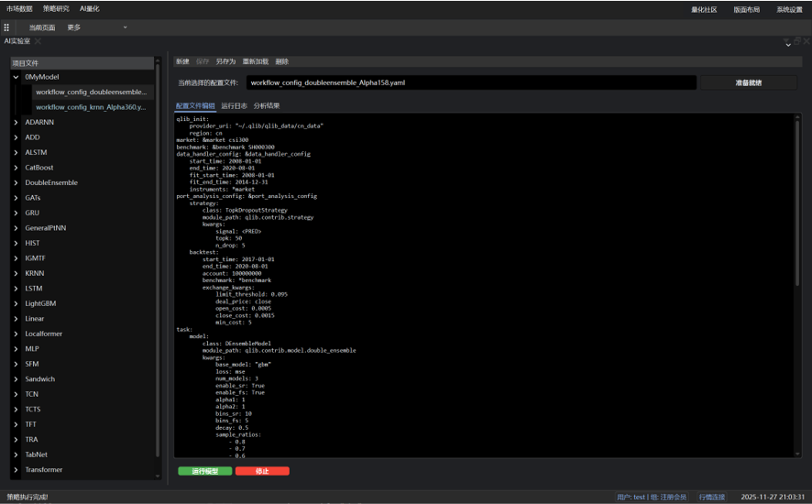Expand the Transformer folder arrow
The height and width of the screenshot is (504, 812).
[16, 469]
